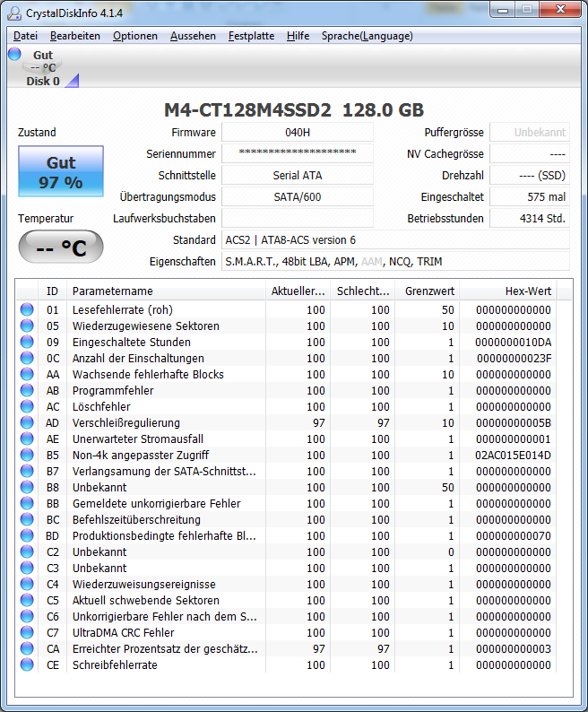
Task: Click hex value 00000000023F
Action: [x=514, y=359]
